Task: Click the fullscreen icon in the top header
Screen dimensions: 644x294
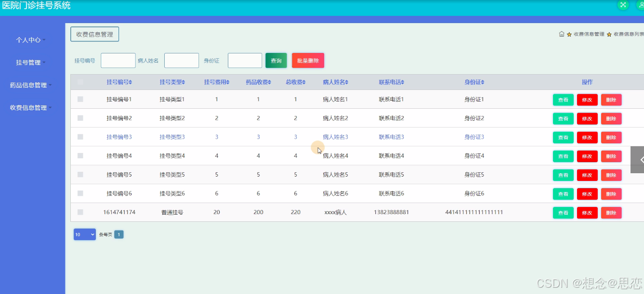Action: [x=623, y=5]
